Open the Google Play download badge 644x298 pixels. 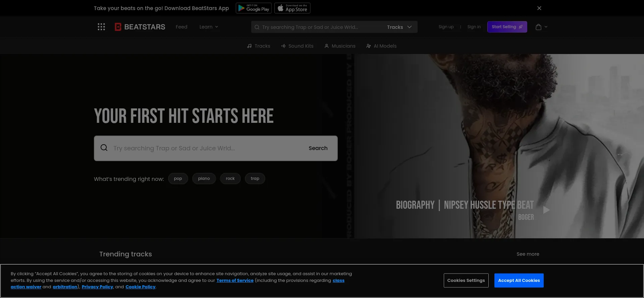point(254,8)
